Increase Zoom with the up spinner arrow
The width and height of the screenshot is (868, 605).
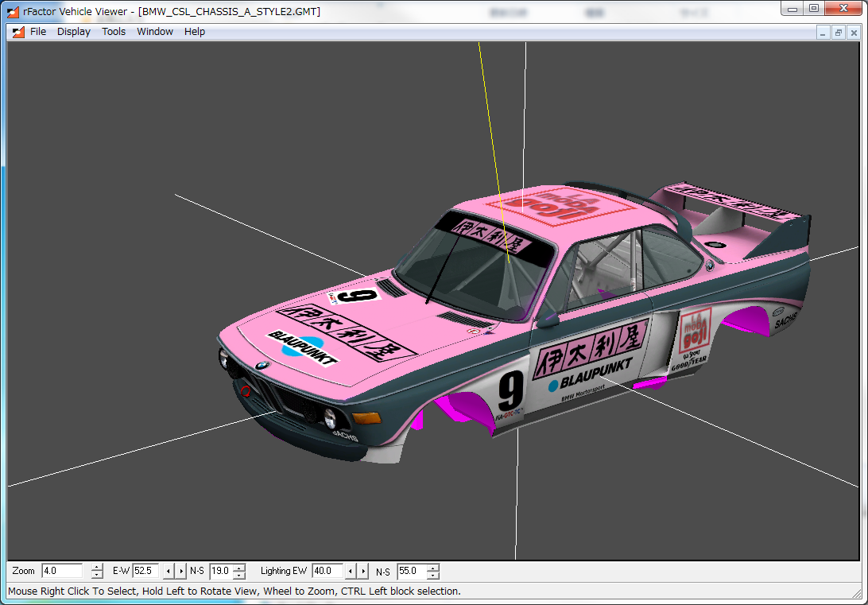tap(97, 568)
